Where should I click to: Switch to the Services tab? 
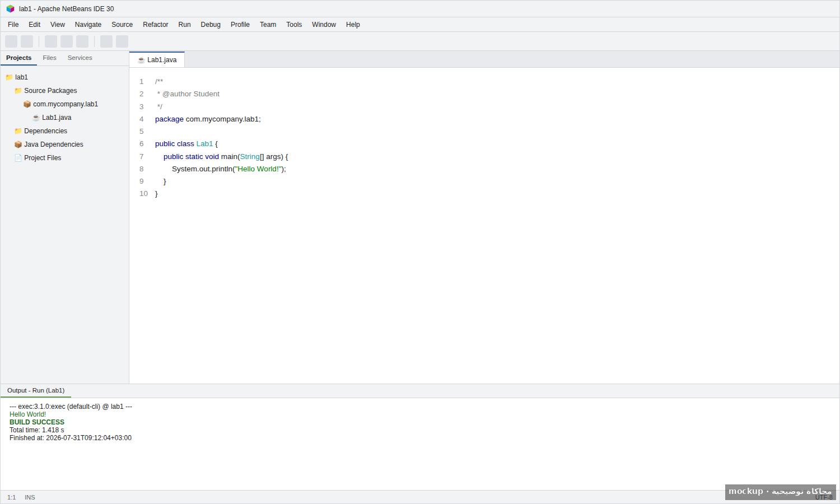click(80, 58)
